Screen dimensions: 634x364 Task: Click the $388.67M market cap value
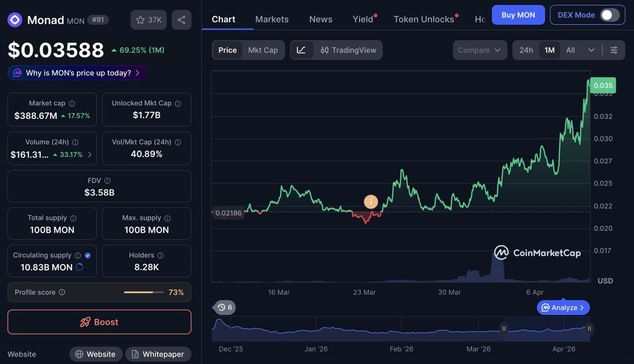coord(35,116)
